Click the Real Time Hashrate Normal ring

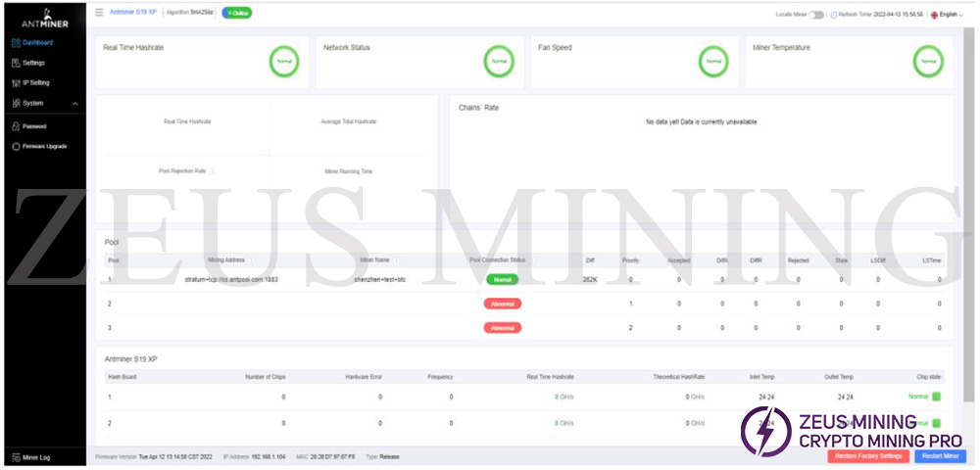click(x=284, y=61)
